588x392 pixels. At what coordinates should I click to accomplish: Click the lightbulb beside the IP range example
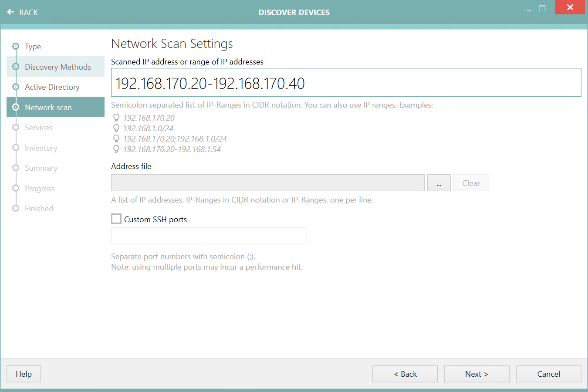click(116, 149)
